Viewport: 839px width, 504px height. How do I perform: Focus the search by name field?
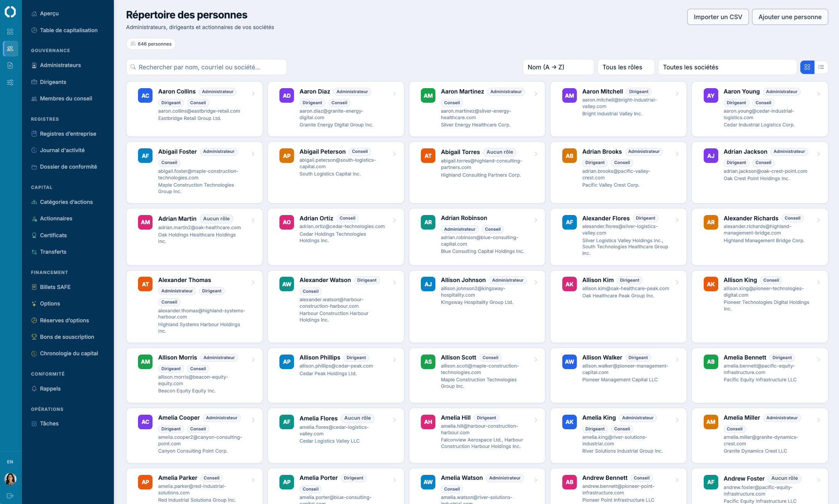(206, 67)
